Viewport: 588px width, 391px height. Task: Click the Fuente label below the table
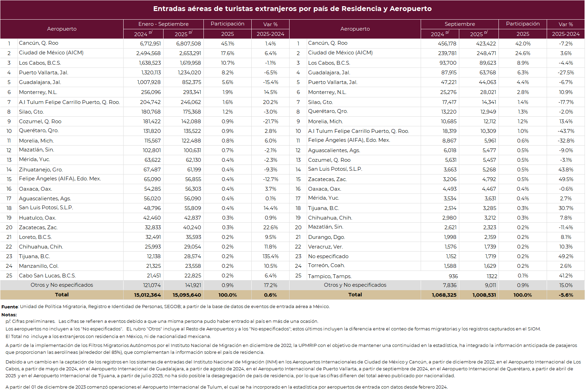(x=10, y=307)
